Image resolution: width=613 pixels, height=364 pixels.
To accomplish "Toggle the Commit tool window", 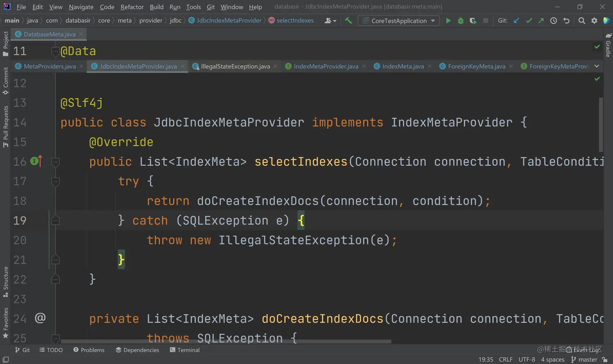I will click(6, 81).
